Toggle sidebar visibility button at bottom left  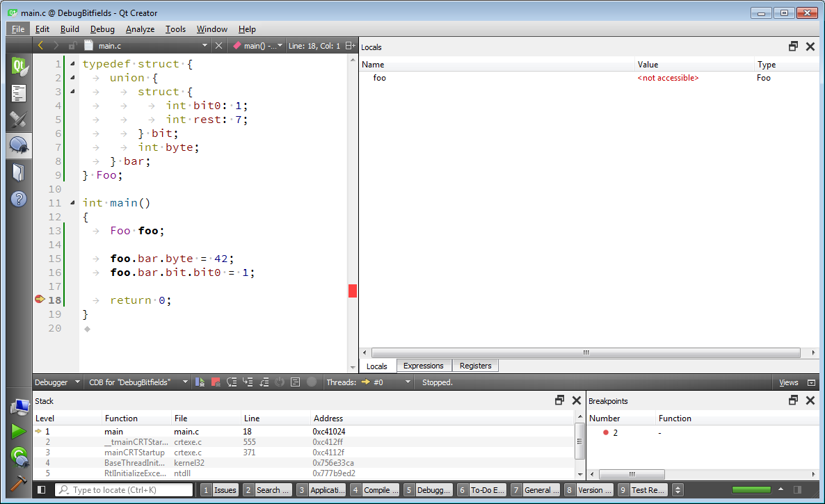[x=42, y=490]
